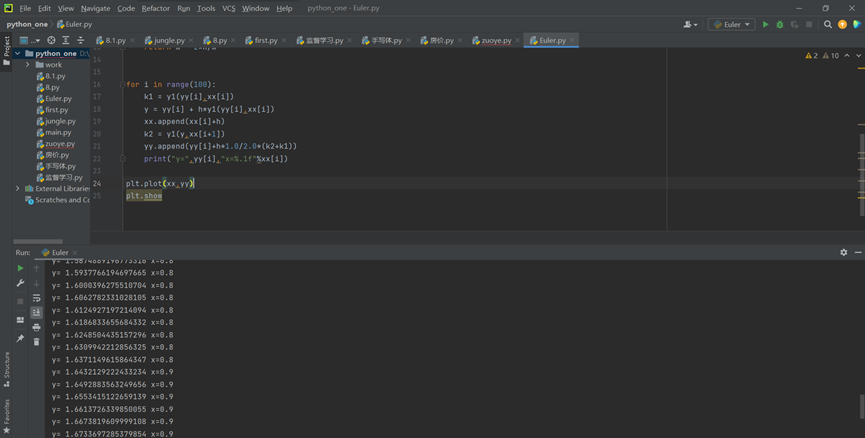Switch to the zuoye.py editor tab
865x438 pixels.
496,40
